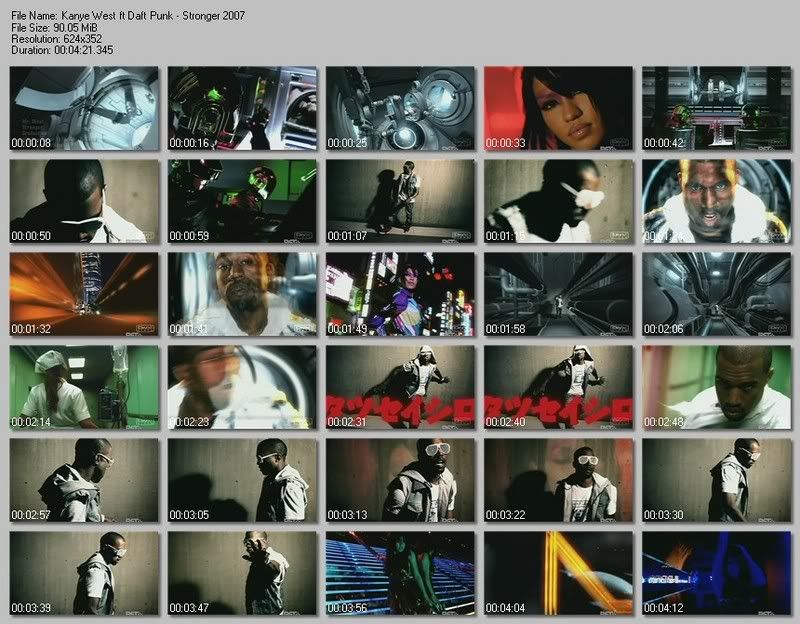Image resolution: width=800 pixels, height=624 pixels.
Task: Select the blue stairs frame at 00:03:56
Action: tap(401, 573)
